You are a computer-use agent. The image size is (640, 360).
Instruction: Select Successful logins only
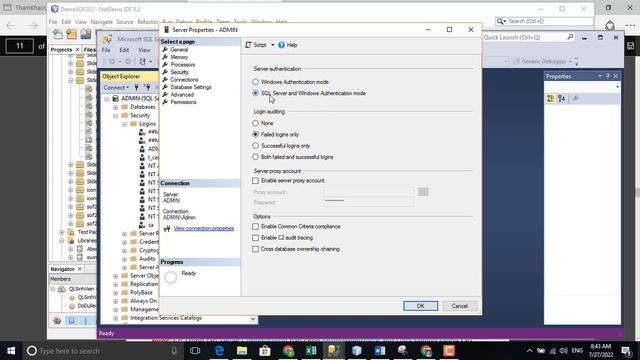(x=256, y=146)
